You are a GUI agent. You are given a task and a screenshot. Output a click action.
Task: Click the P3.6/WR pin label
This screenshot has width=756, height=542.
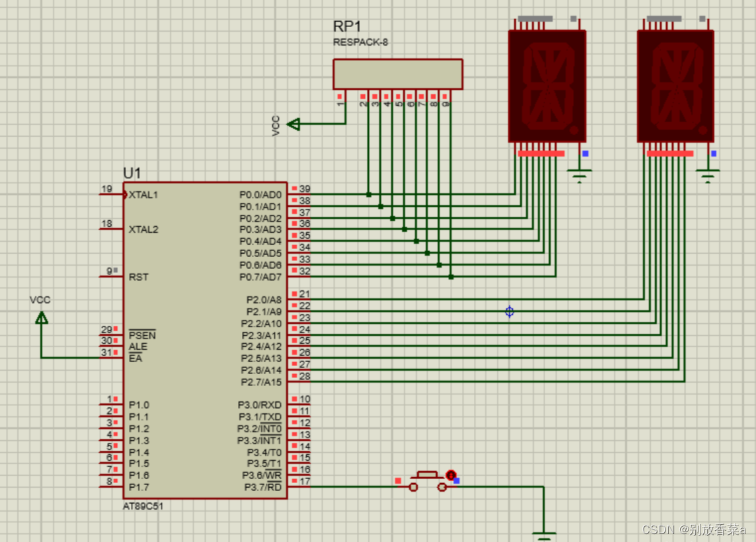tap(262, 475)
